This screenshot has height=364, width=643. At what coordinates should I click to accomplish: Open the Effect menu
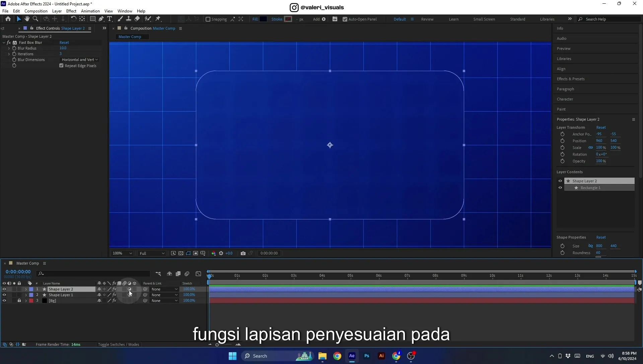(x=71, y=11)
